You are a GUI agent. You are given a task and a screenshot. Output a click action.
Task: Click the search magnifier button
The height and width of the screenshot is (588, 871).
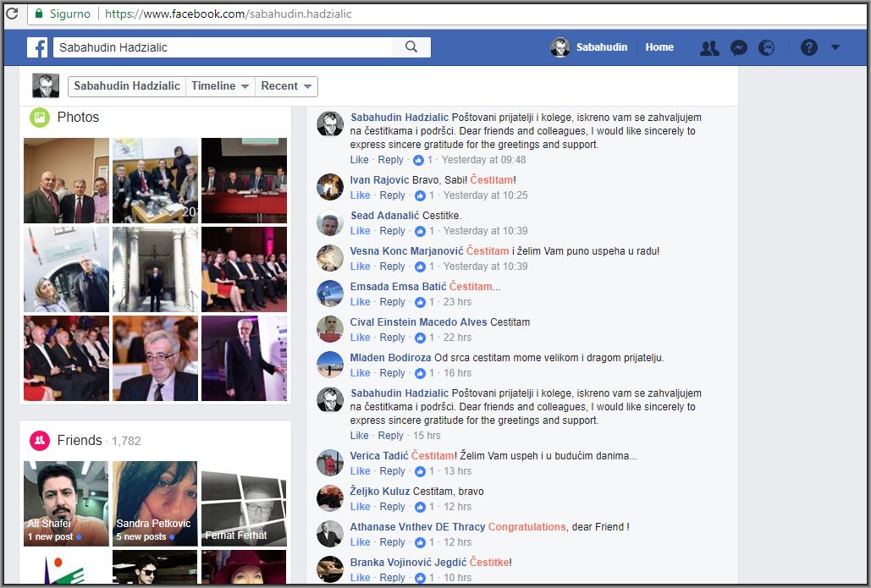coord(411,47)
